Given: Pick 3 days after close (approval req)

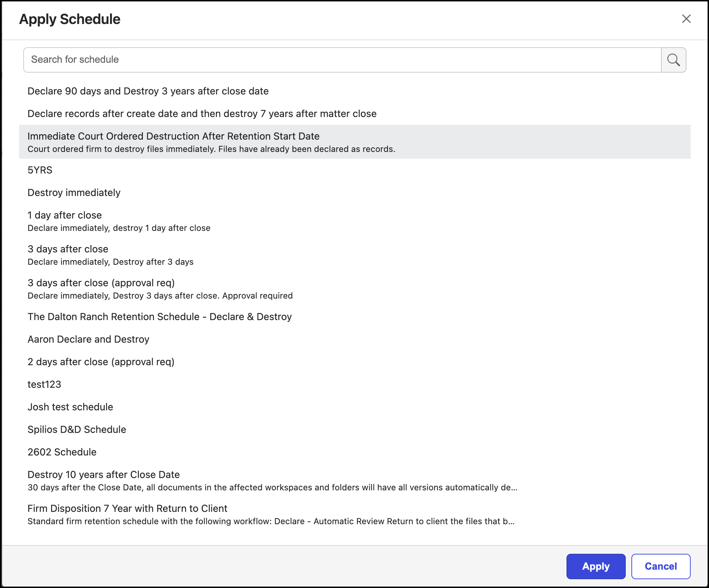Looking at the screenshot, I should [101, 283].
